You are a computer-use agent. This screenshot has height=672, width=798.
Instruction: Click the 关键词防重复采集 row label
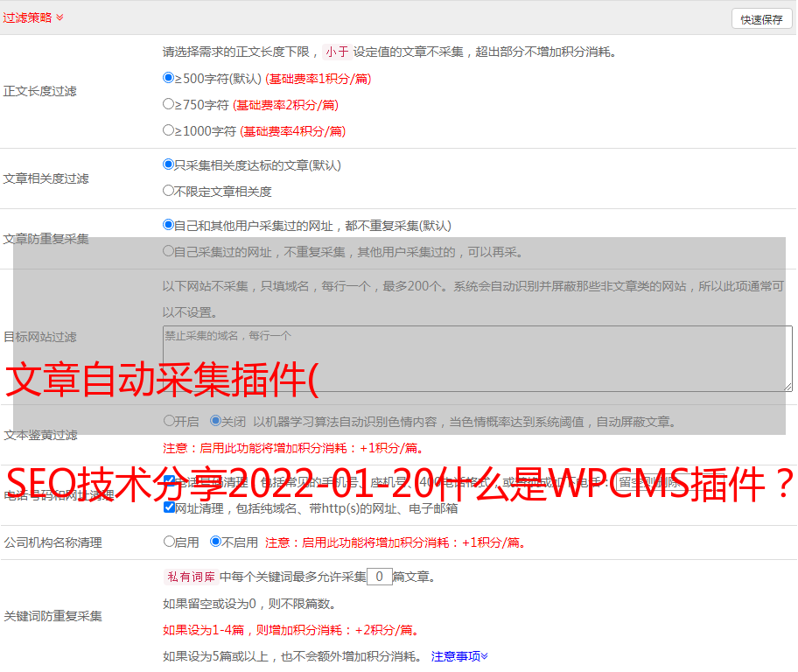click(x=52, y=616)
